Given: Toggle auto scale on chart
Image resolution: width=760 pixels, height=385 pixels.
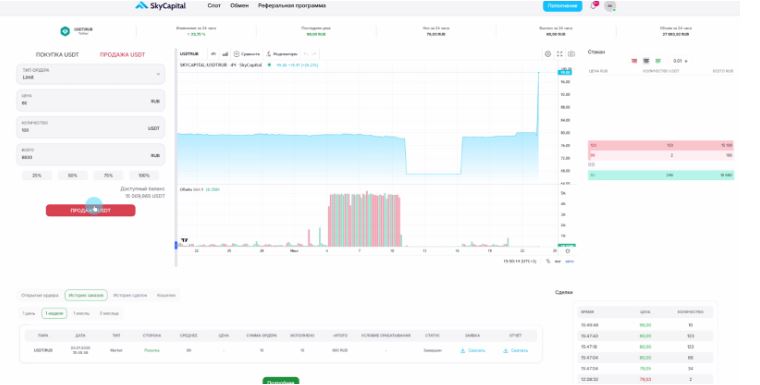Looking at the screenshot, I should [570, 261].
